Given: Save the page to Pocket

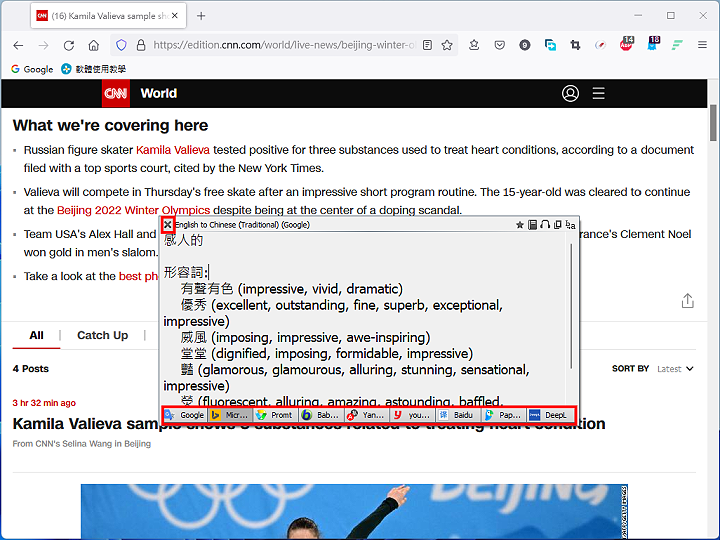Looking at the screenshot, I should 500,45.
